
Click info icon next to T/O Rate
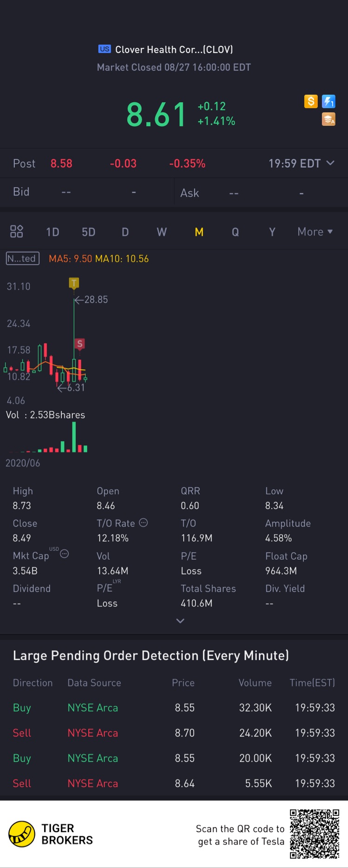click(144, 522)
